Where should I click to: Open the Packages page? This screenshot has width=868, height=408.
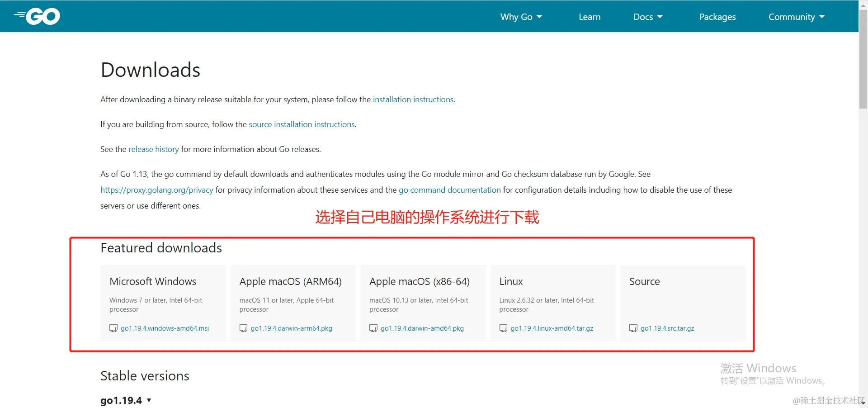point(717,17)
